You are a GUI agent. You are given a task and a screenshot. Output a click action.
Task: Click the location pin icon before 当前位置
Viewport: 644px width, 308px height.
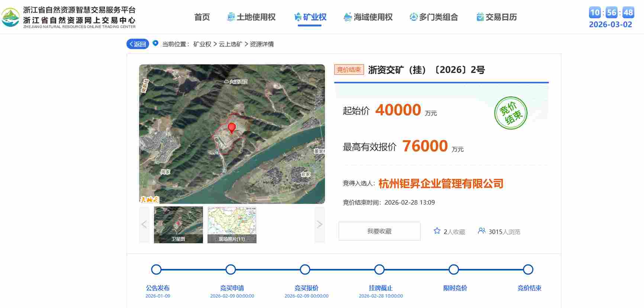click(x=155, y=43)
